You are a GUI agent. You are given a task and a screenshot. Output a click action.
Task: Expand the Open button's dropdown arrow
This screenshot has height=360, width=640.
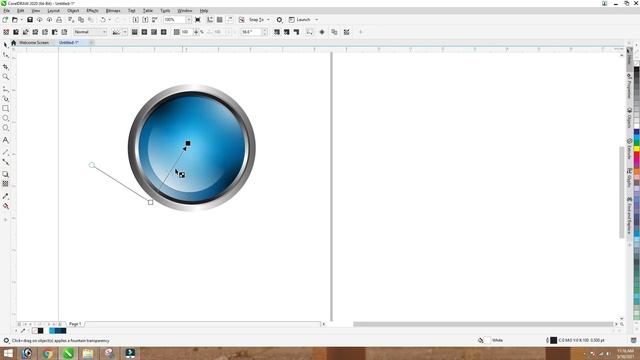pyautogui.click(x=21, y=20)
